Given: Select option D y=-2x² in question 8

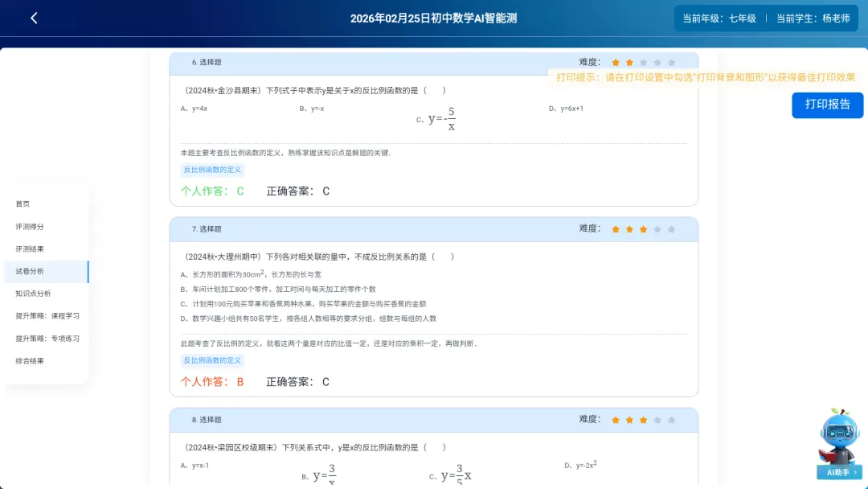Looking at the screenshot, I should pos(581,465).
